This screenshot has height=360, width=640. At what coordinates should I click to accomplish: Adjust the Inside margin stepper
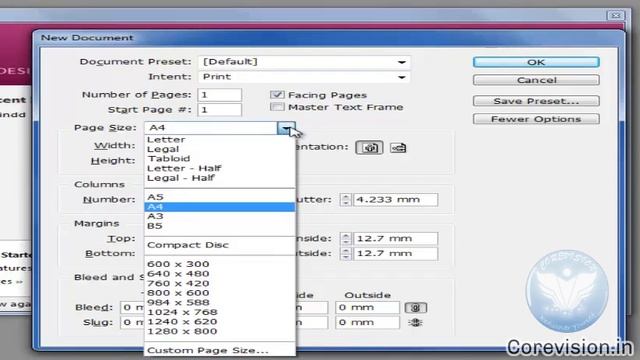click(x=346, y=238)
